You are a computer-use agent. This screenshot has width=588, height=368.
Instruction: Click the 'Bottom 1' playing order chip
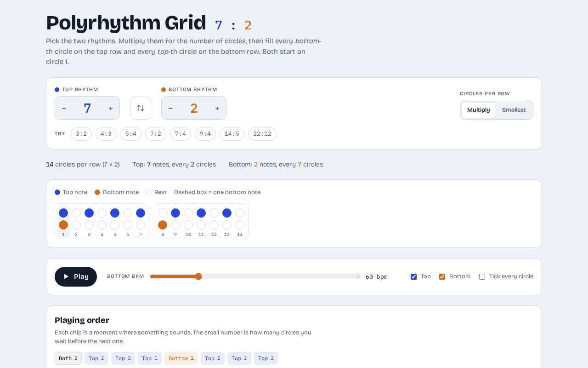coord(181,358)
